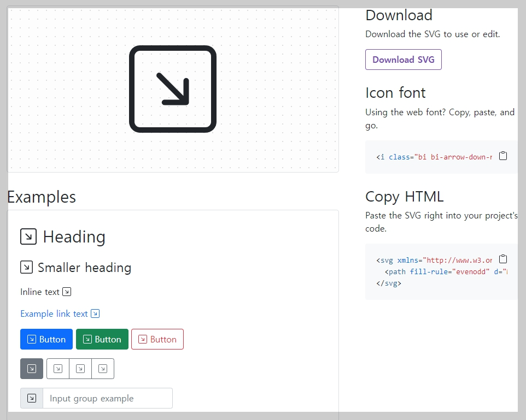Click the blue Button
Screen dimensions: 526x420
46,339
